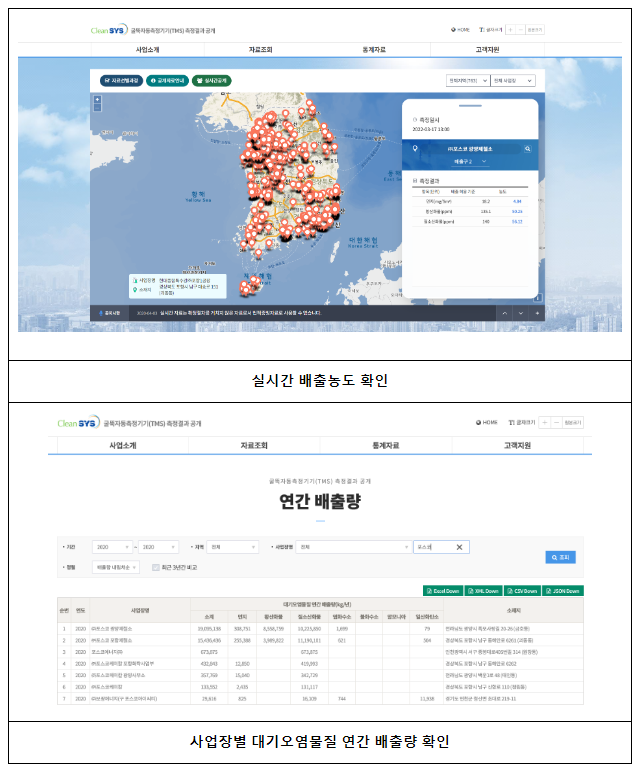This screenshot has width=639, height=771.
Task: Click the blue 먼지 concentration value in the panel
Action: pyautogui.click(x=517, y=202)
